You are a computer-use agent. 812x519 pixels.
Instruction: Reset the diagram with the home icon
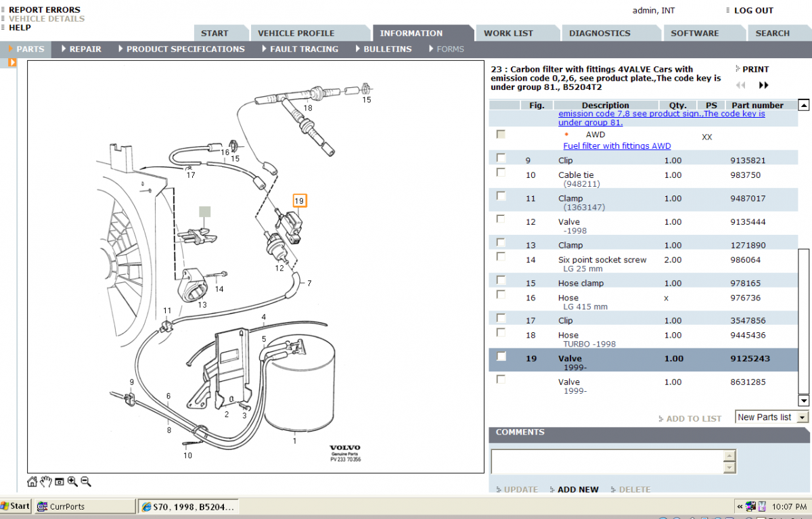(x=32, y=482)
